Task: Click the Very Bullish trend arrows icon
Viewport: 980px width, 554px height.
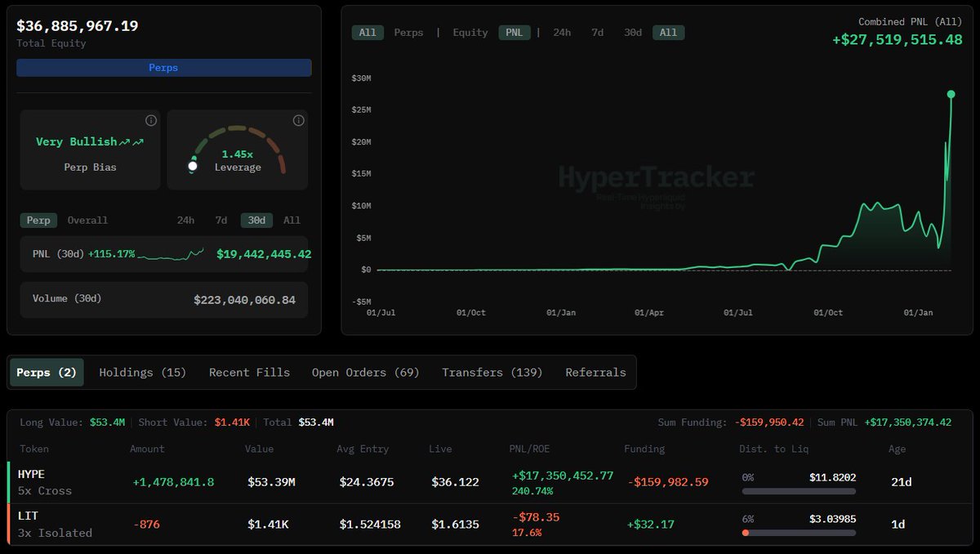Action: [131, 142]
